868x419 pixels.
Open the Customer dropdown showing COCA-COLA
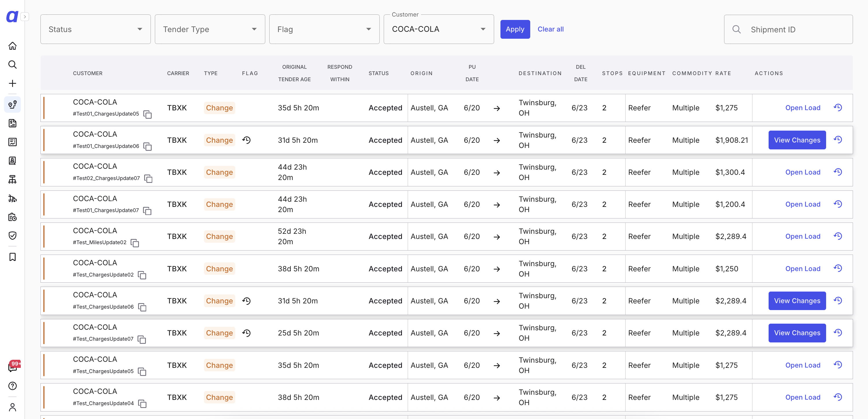tap(439, 29)
